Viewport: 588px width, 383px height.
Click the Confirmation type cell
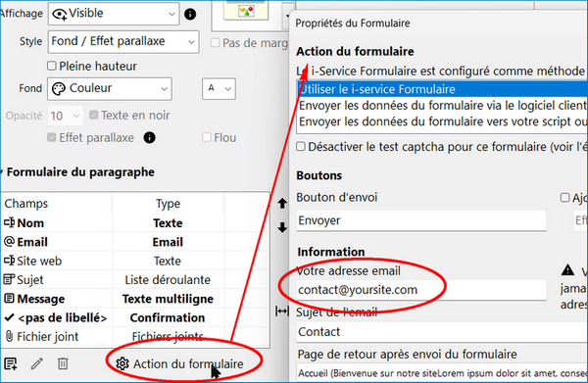(x=168, y=317)
